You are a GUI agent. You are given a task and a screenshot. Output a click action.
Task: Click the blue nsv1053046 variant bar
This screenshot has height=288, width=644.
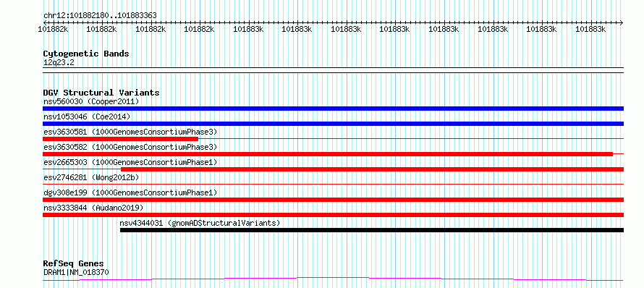pyautogui.click(x=333, y=124)
